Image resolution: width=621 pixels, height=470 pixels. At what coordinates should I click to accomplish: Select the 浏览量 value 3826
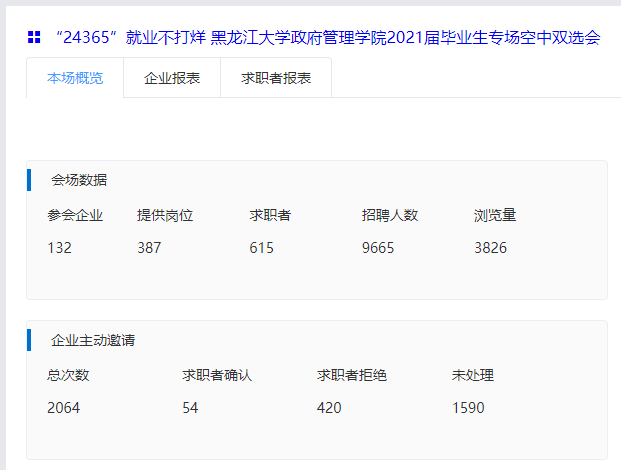tap(491, 248)
